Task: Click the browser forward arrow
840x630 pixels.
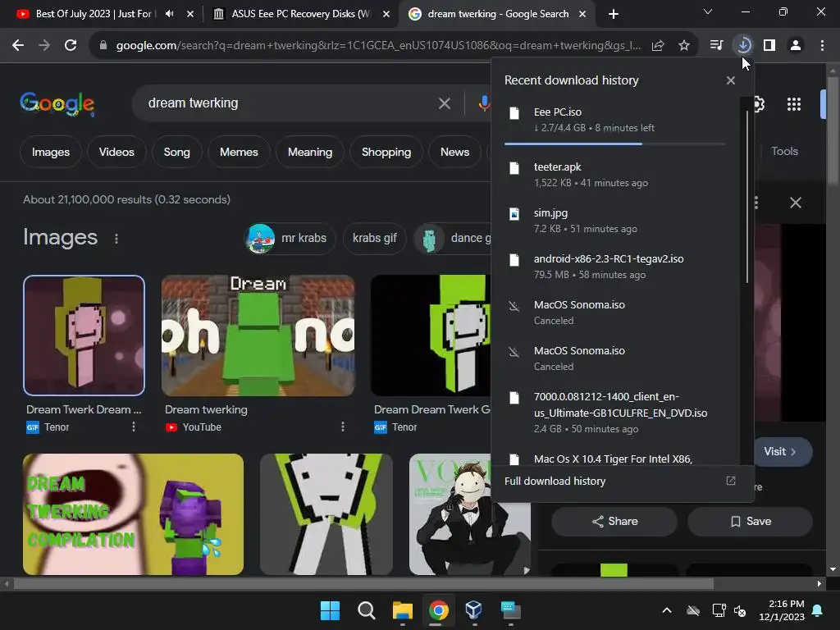Action: click(44, 46)
